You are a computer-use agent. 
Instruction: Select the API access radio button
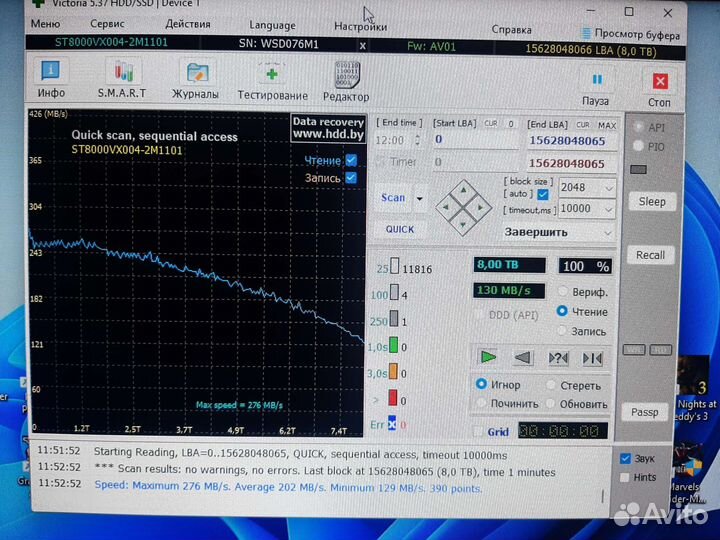[x=638, y=127]
